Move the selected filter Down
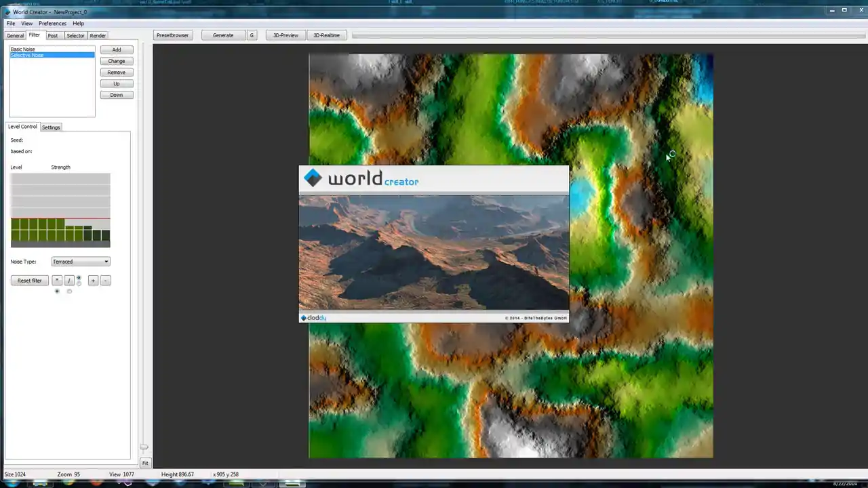 tap(117, 95)
